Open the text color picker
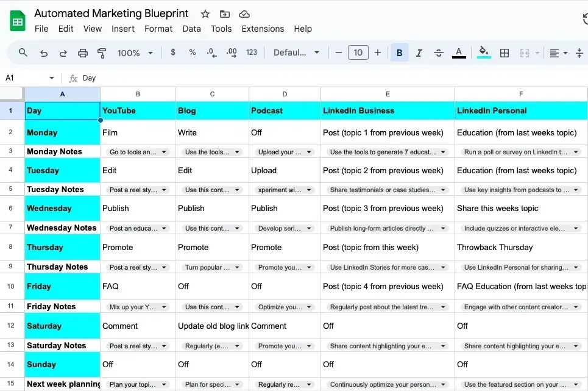 click(459, 53)
